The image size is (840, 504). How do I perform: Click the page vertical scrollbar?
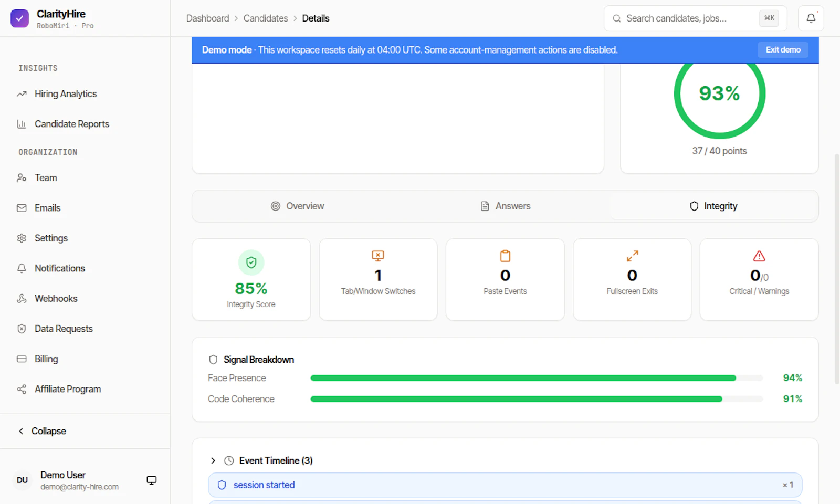tap(837, 269)
